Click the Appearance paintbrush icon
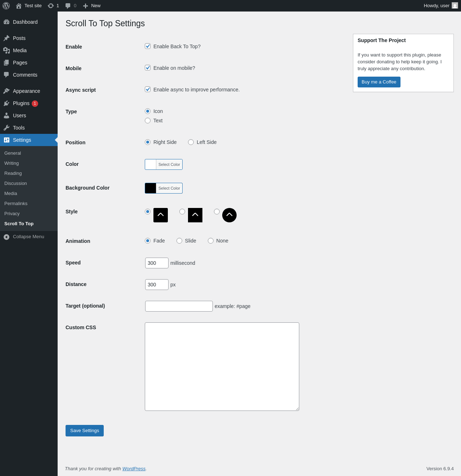The width and height of the screenshot is (461, 476). 6,91
